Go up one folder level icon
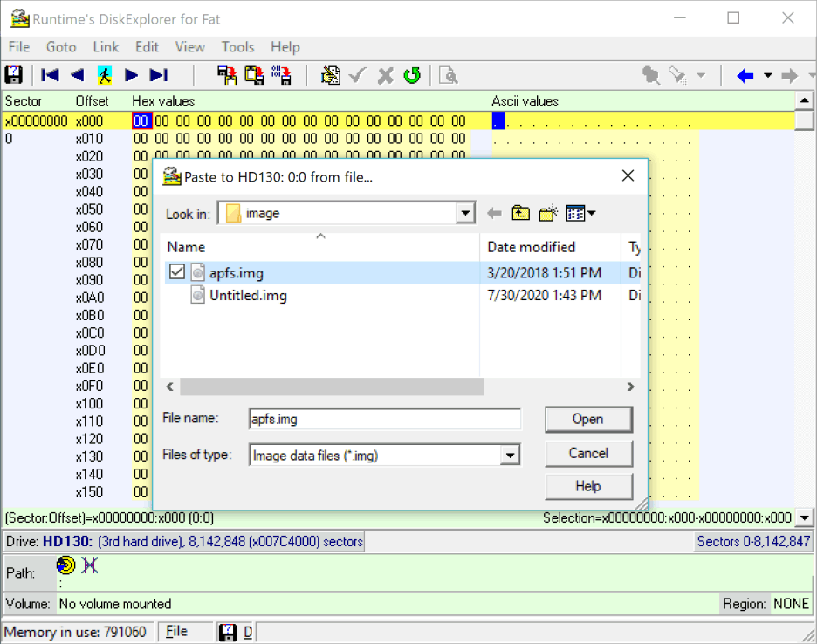The image size is (817, 644). point(521,213)
